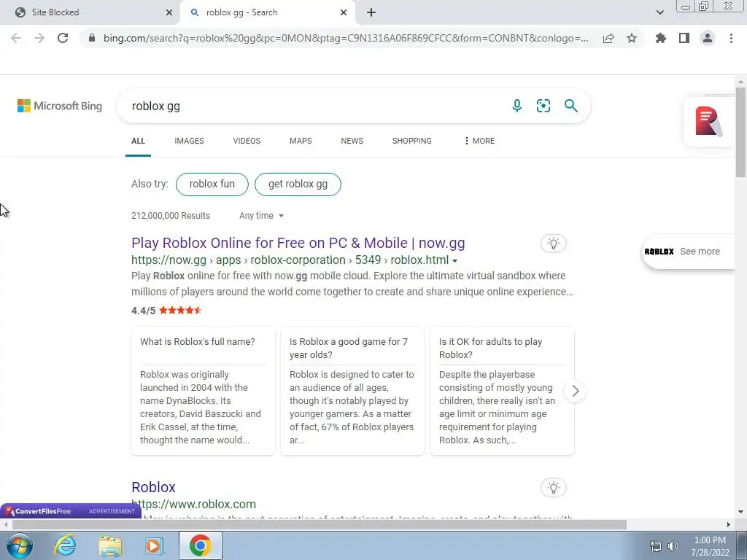Open the www.roblox.com URL
The image size is (747, 560).
[194, 505]
